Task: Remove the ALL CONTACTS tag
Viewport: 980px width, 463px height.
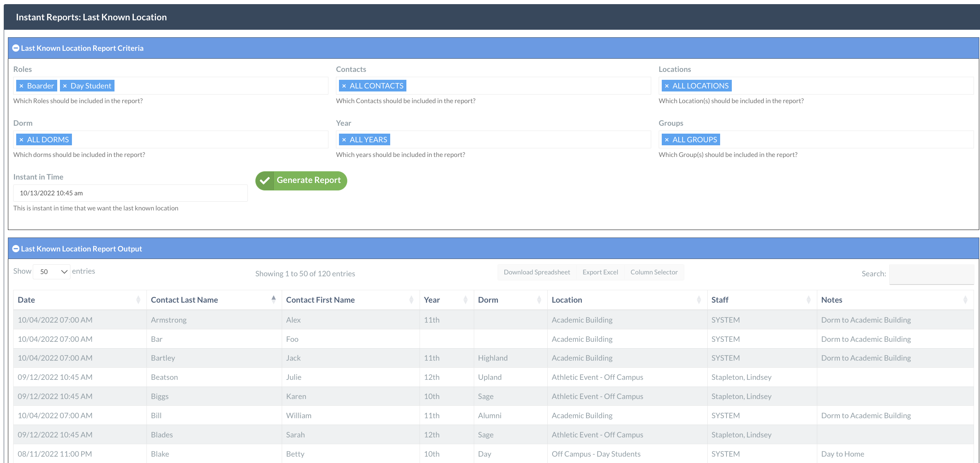Action: tap(344, 86)
